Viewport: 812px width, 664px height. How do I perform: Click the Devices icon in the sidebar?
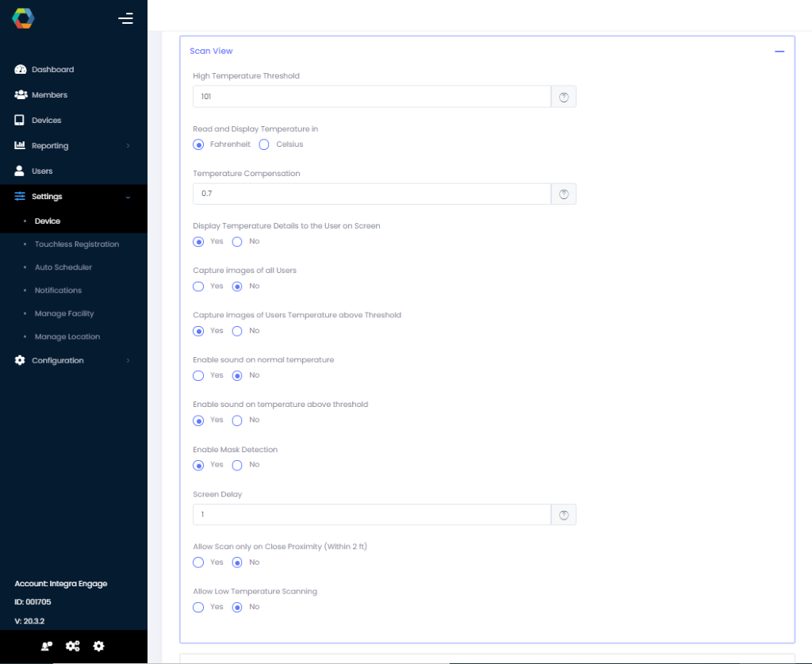[x=18, y=120]
